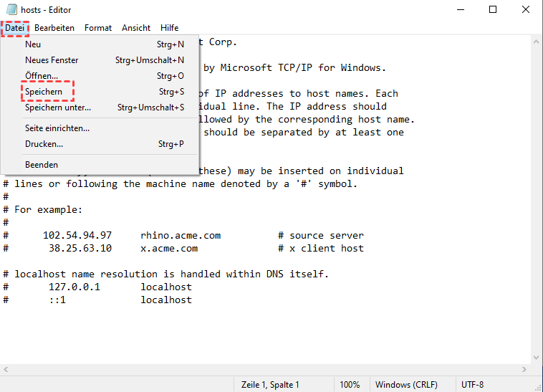Open the Hilfe menu
543x392 pixels.
(170, 28)
